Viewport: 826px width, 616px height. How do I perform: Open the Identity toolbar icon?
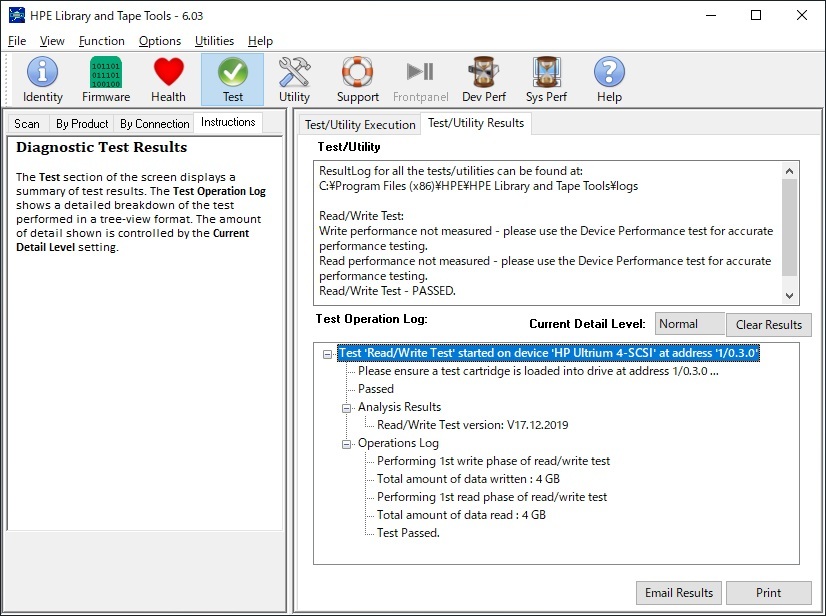[43, 80]
